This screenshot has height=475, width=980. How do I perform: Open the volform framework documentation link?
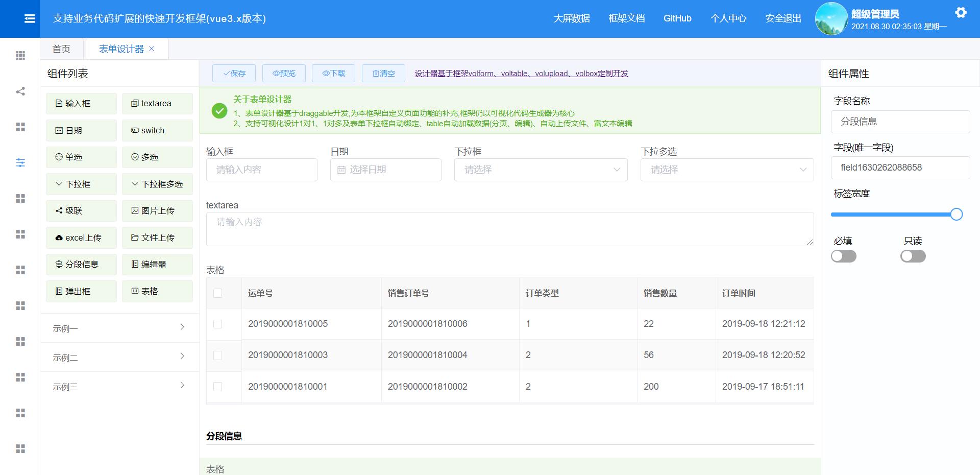521,74
